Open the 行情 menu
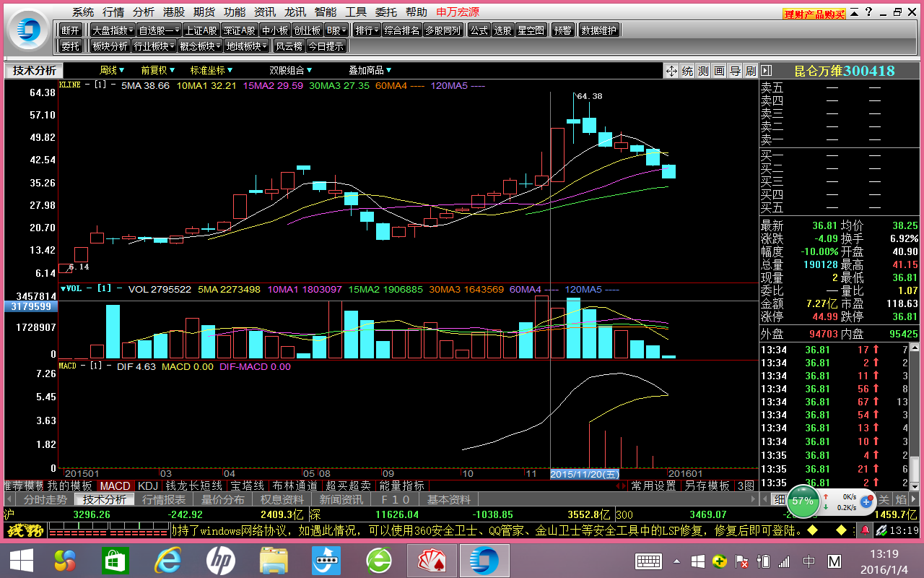 click(113, 12)
